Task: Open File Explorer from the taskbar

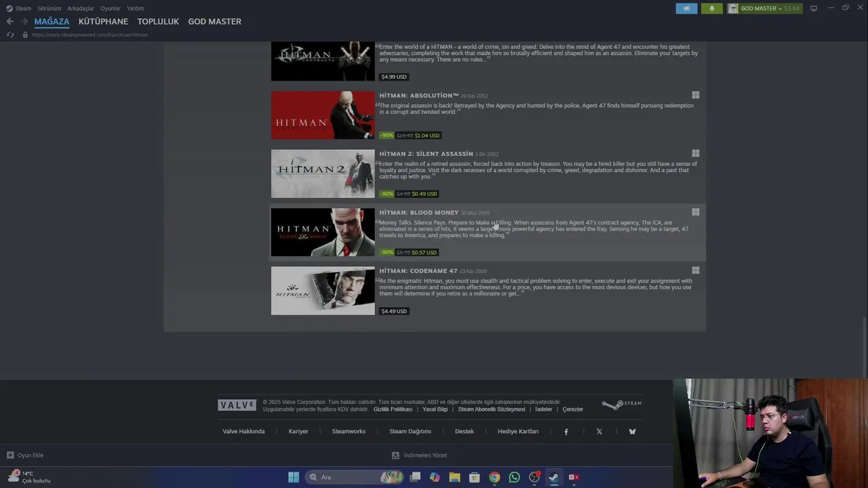Action: click(x=454, y=477)
